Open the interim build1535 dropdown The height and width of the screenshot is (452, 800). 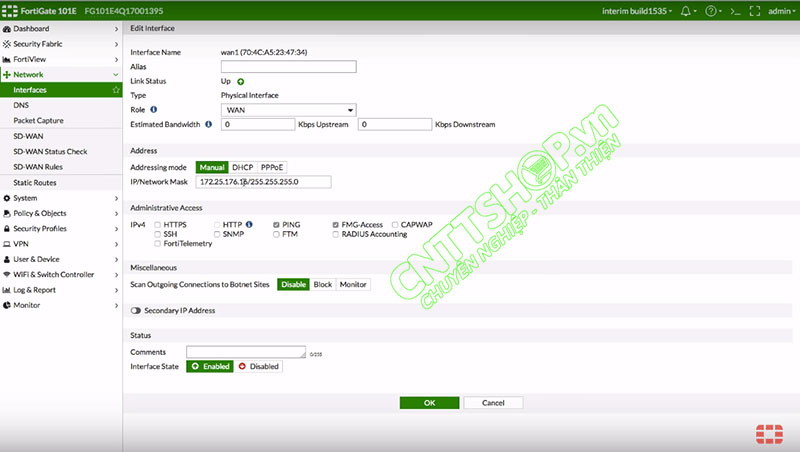tap(637, 11)
